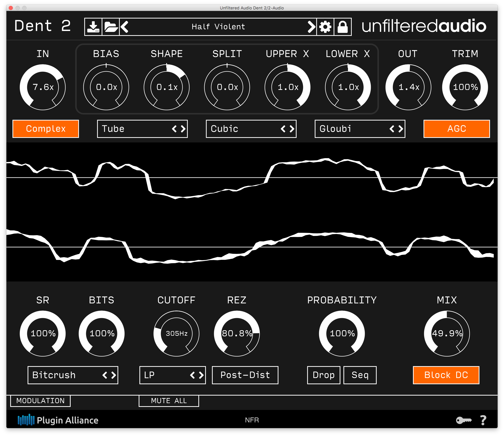Open the settings gear icon
Viewport: 504px width, 436px height.
325,27
